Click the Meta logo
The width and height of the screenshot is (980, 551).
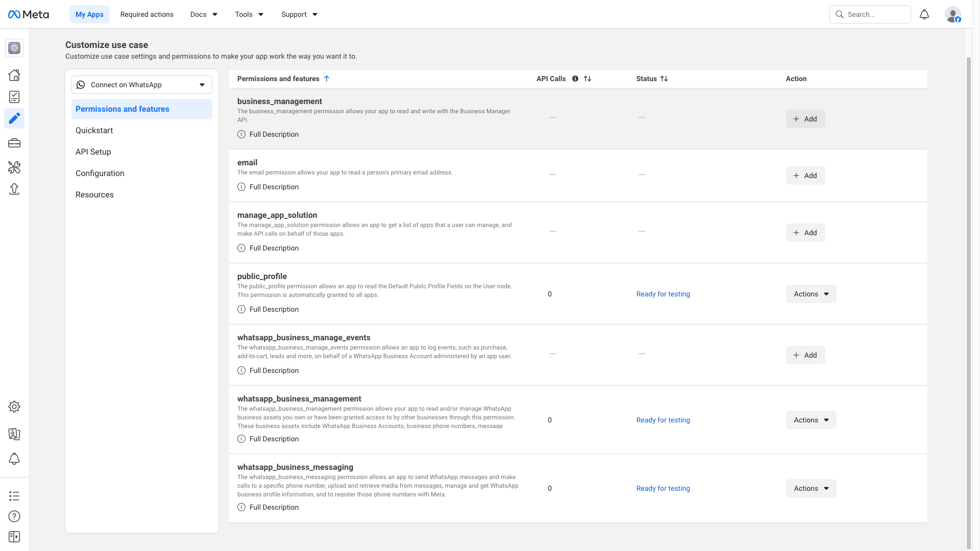29,14
